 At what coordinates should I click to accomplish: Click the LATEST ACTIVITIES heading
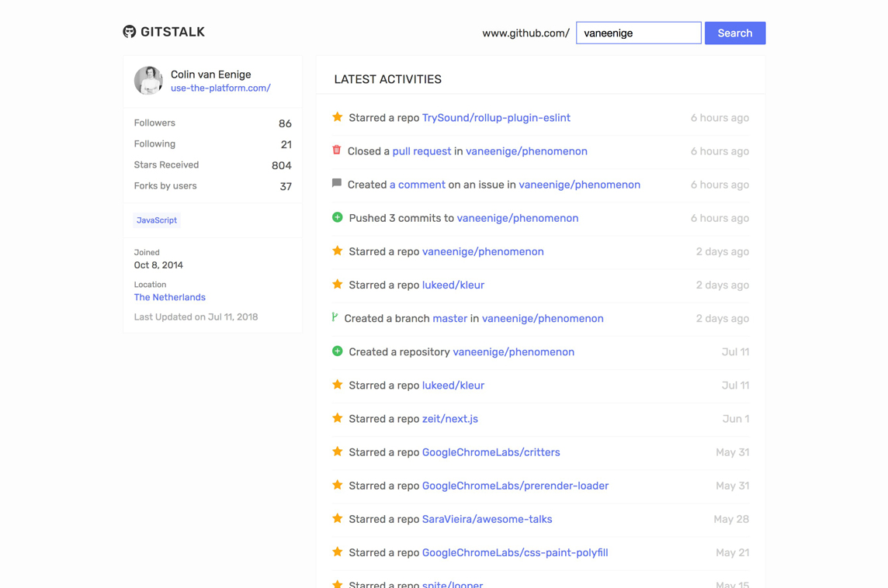point(388,79)
